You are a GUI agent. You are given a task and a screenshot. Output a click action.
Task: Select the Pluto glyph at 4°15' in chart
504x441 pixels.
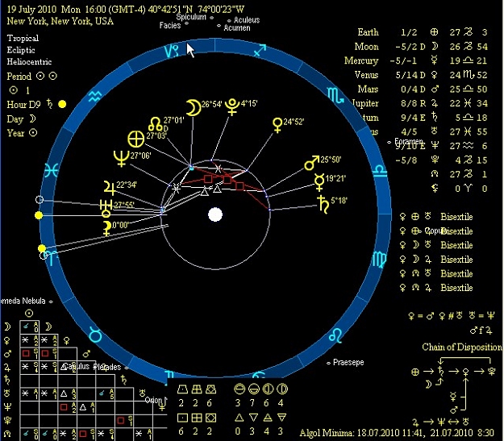231,106
